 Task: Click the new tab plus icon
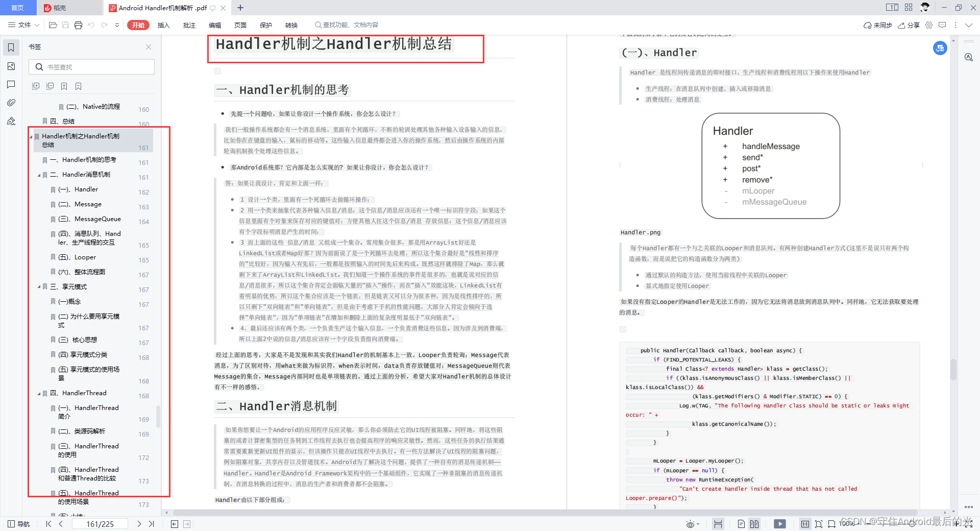pos(240,8)
